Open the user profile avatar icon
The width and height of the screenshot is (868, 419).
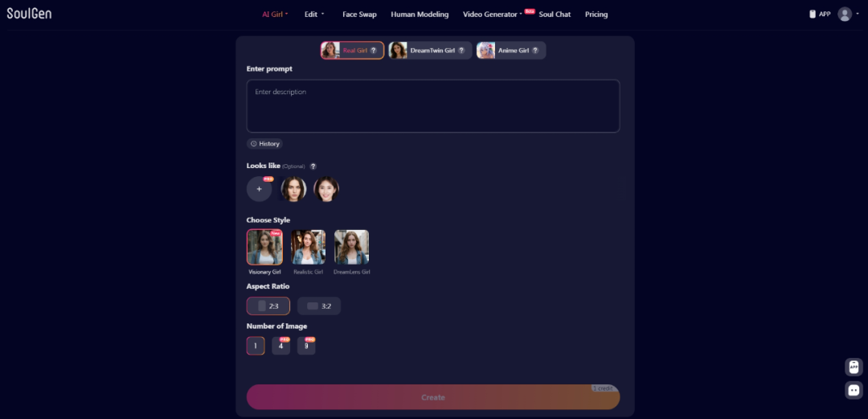[x=845, y=14]
